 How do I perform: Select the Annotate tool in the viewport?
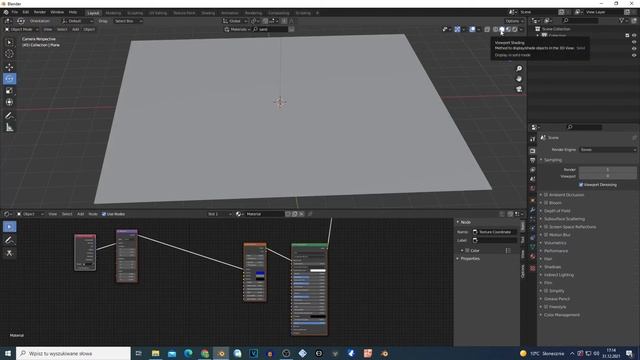pos(9,116)
